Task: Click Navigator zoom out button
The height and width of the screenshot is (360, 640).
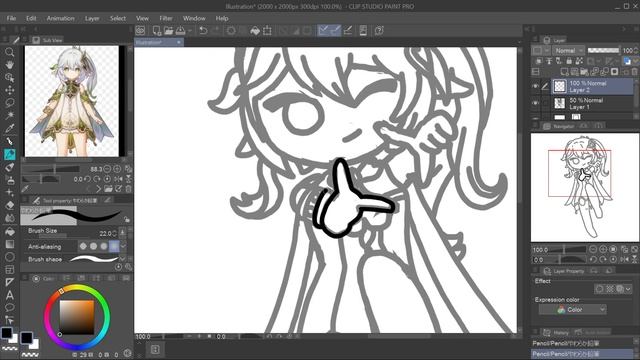Action: [x=593, y=249]
